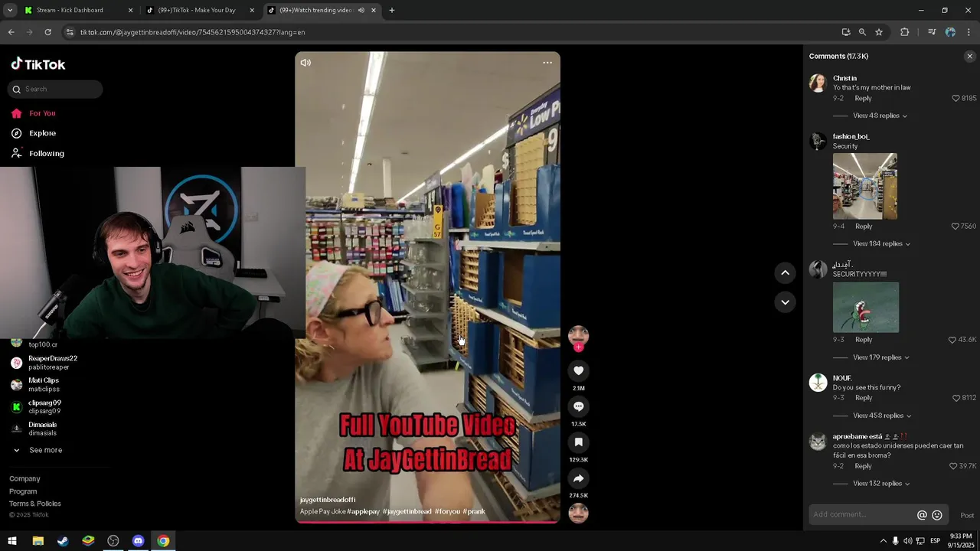Open Windows Start menu
The width and height of the screenshot is (980, 551).
[x=12, y=541]
